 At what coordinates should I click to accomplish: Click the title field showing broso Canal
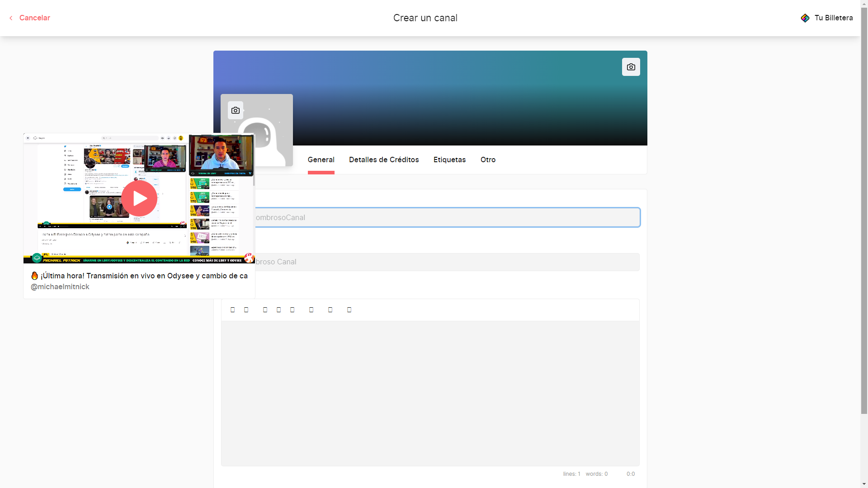pyautogui.click(x=445, y=262)
